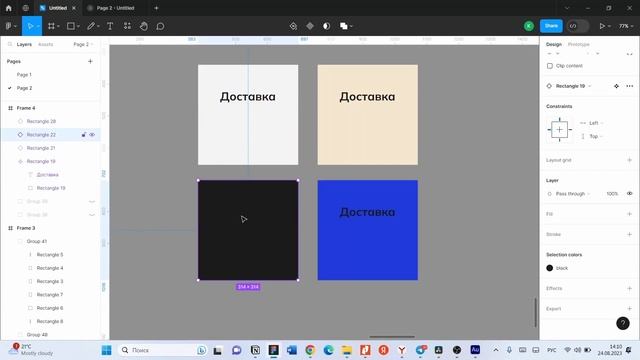Toggle layer visibility eye in Layer section

pos(629,193)
